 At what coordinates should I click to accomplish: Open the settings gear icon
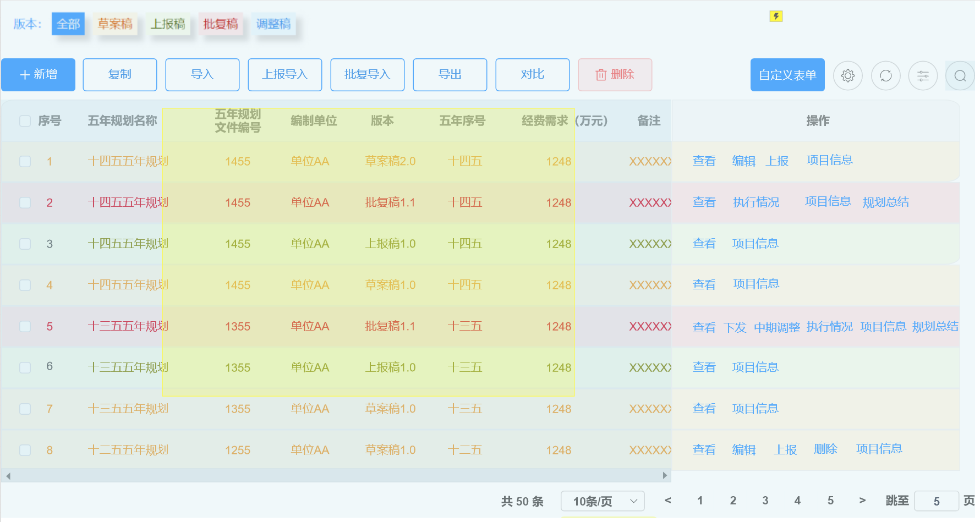tap(848, 75)
